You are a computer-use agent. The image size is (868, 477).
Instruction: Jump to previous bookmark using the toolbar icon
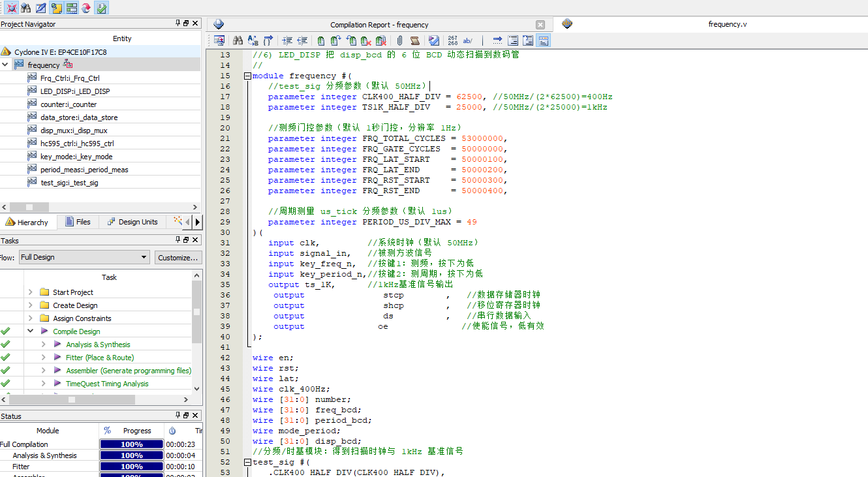[x=351, y=40]
